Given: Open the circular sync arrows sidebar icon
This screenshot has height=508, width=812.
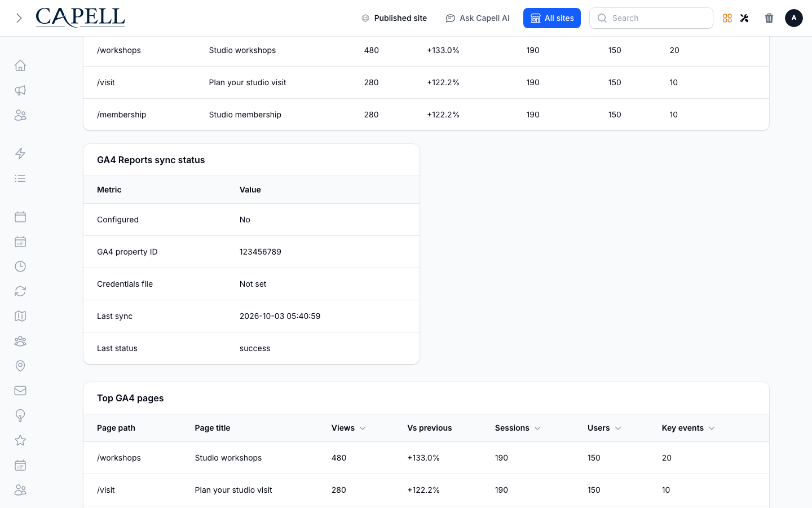Looking at the screenshot, I should pyautogui.click(x=20, y=291).
